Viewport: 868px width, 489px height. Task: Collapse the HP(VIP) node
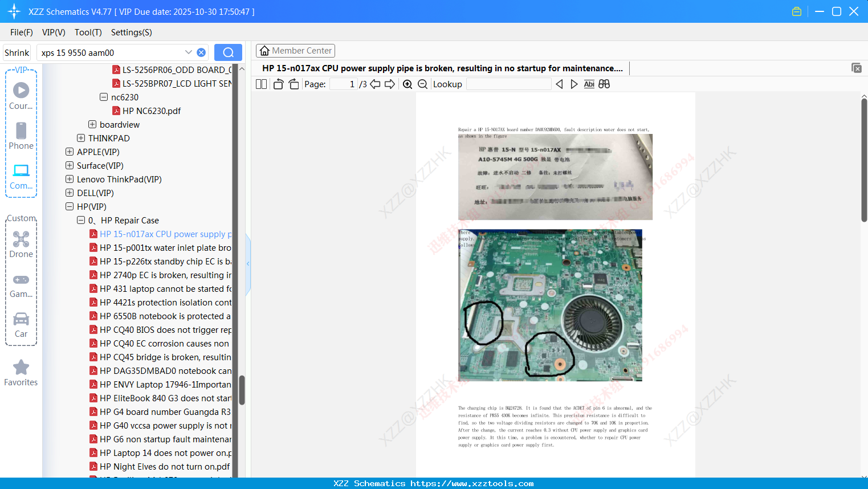click(70, 206)
